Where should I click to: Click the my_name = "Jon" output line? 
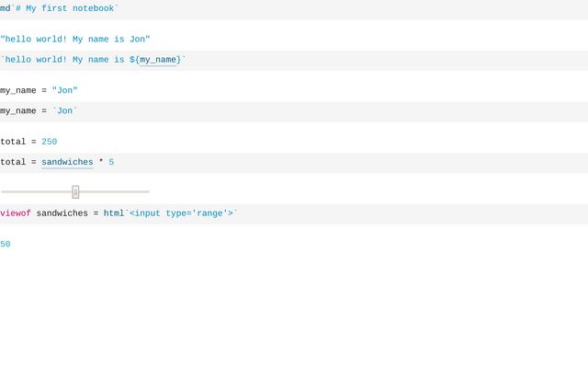(x=39, y=91)
